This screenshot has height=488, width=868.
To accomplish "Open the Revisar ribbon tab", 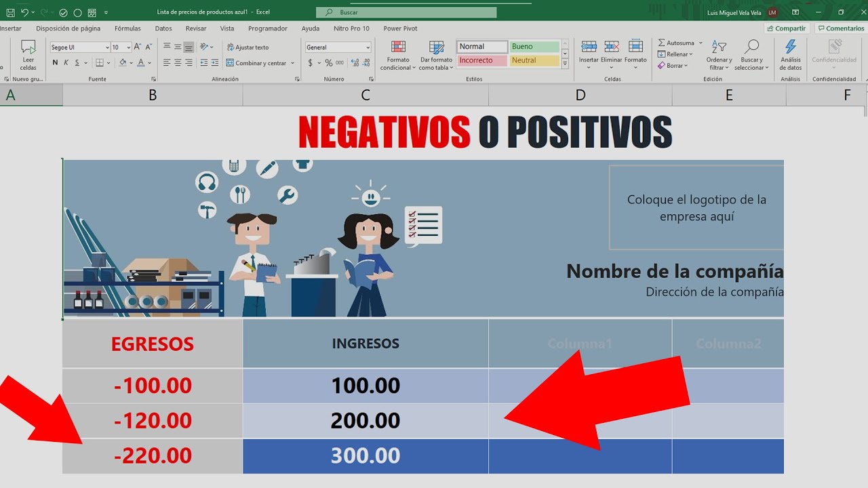I will 196,28.
